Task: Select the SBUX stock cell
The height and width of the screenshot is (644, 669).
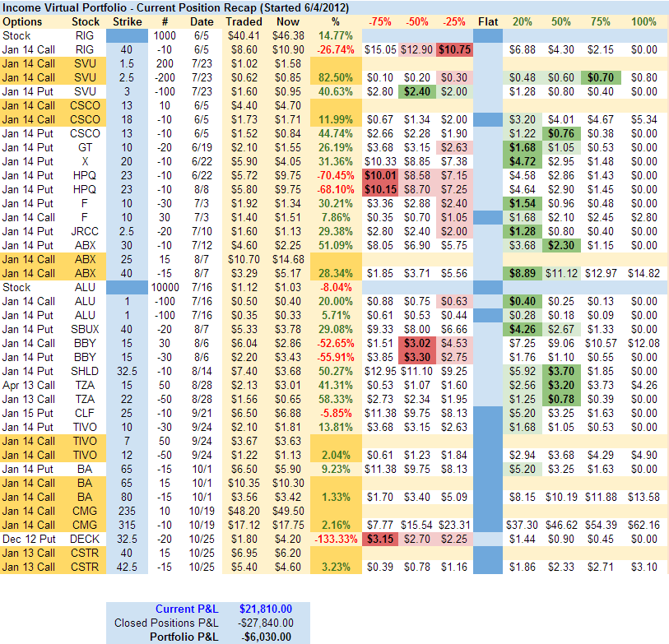Action: click(85, 329)
